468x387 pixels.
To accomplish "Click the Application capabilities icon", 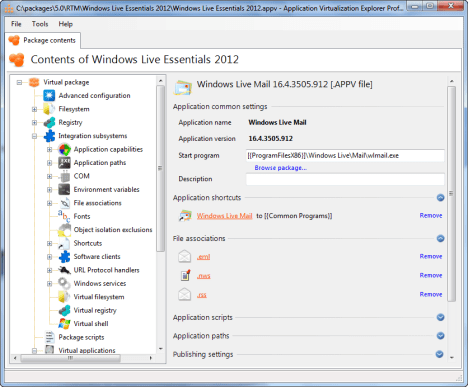I will [x=64, y=149].
